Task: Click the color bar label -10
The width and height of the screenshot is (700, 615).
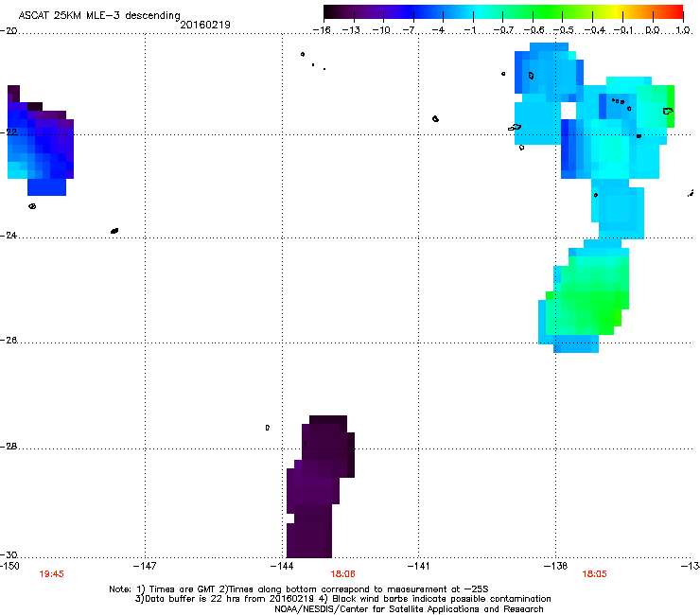Action: (381, 30)
